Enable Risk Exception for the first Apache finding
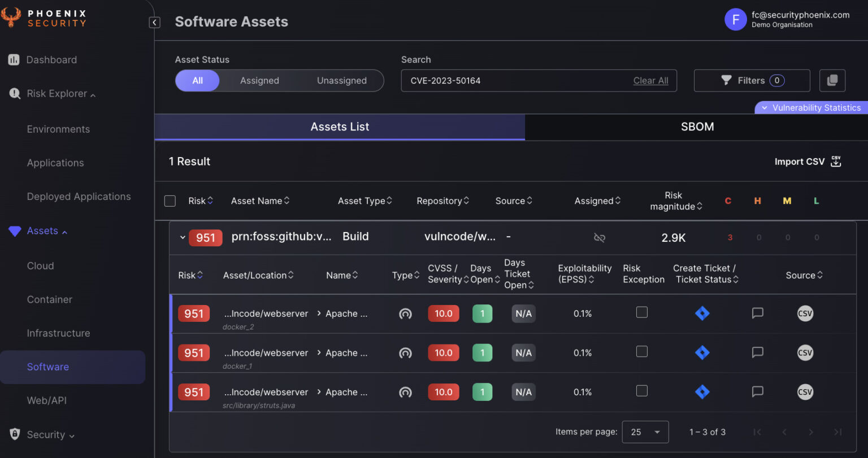This screenshot has width=868, height=458. click(x=642, y=313)
